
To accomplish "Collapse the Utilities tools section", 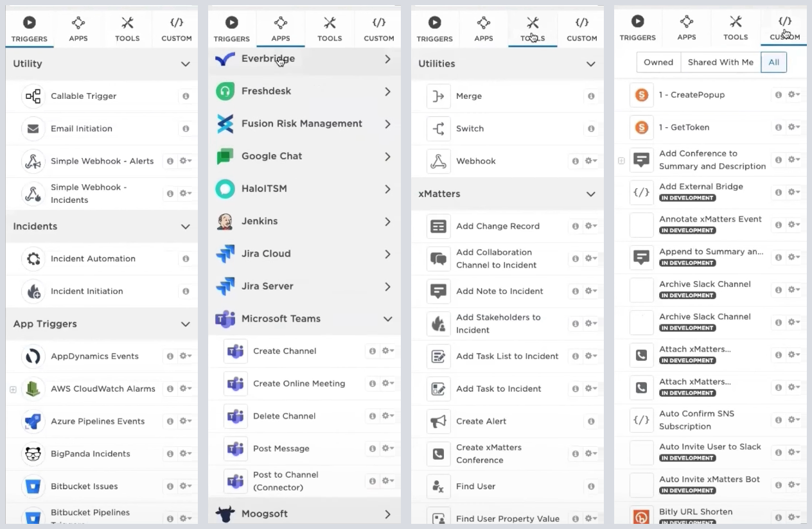I will coord(591,64).
